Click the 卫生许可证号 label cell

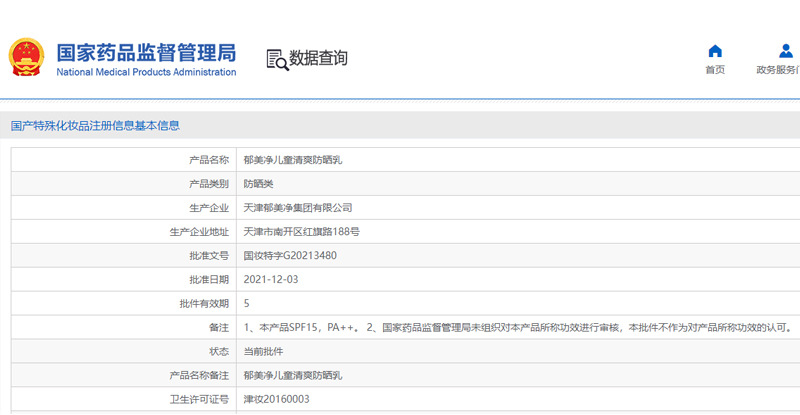124,400
